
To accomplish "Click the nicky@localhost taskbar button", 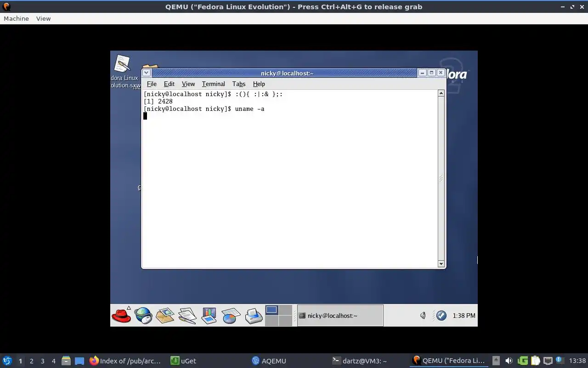I will [x=340, y=316].
